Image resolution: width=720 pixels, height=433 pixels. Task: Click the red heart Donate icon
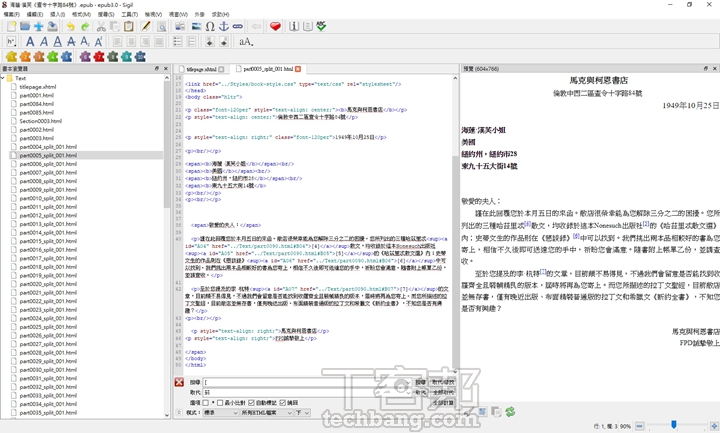(x=275, y=27)
